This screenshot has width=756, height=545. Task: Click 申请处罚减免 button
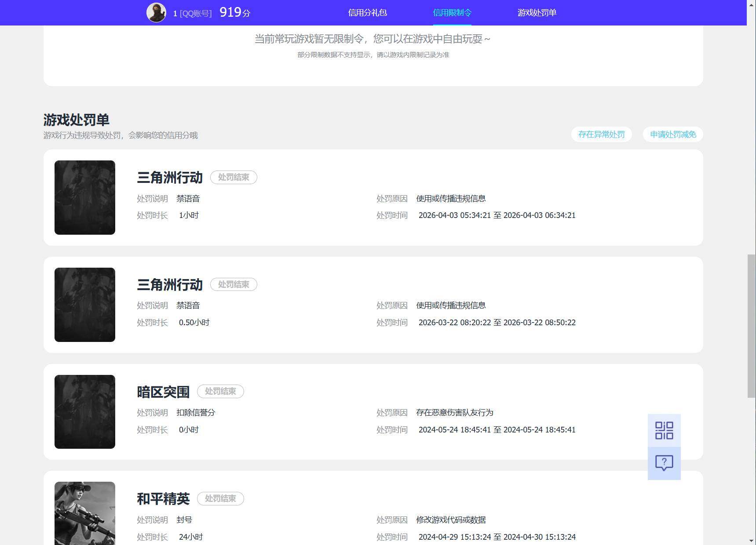pos(673,134)
